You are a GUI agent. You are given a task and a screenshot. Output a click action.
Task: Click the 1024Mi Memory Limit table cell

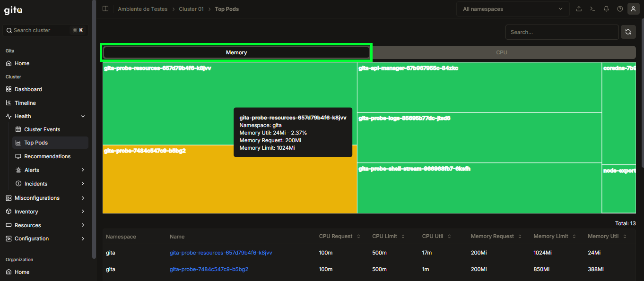coord(542,253)
